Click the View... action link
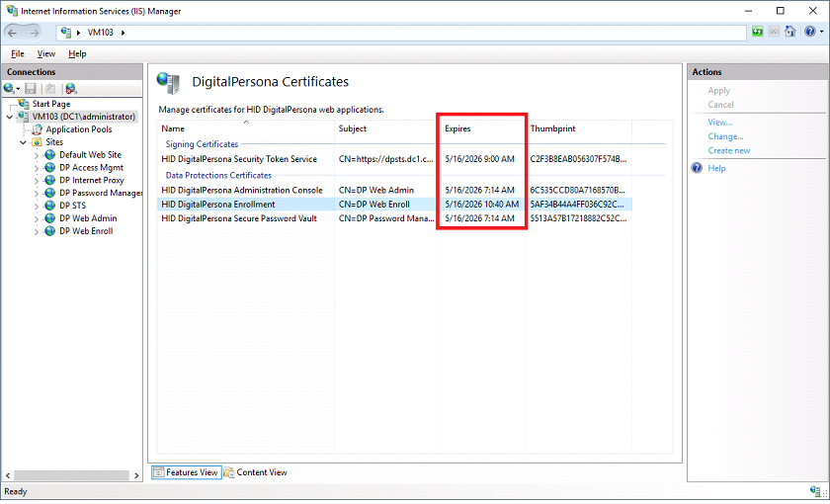This screenshot has height=504, width=830. pos(719,123)
